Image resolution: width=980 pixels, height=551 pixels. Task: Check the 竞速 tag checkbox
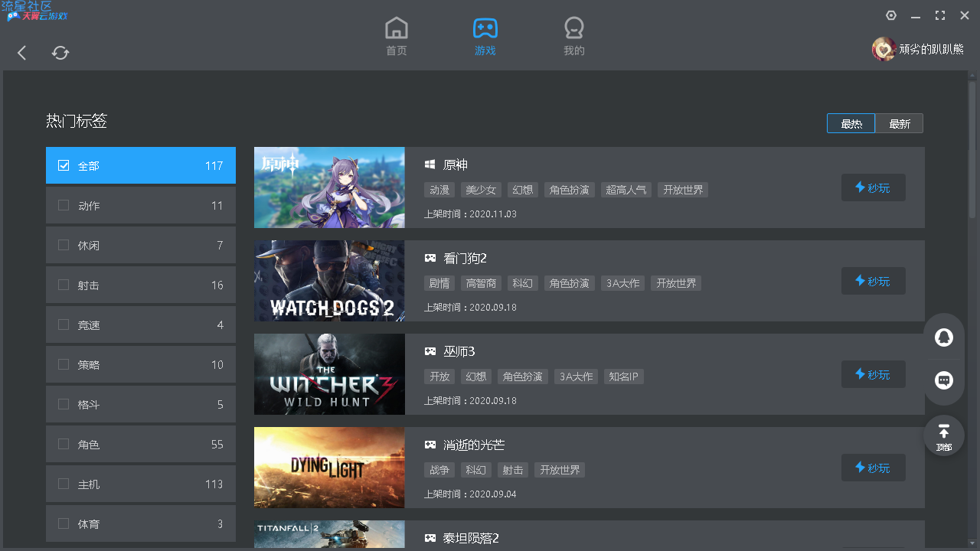click(x=64, y=324)
